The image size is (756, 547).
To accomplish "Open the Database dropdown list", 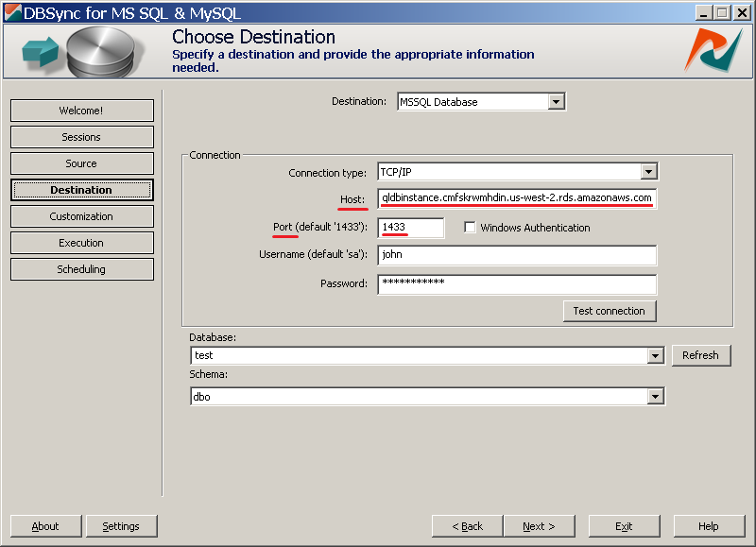I will click(655, 355).
